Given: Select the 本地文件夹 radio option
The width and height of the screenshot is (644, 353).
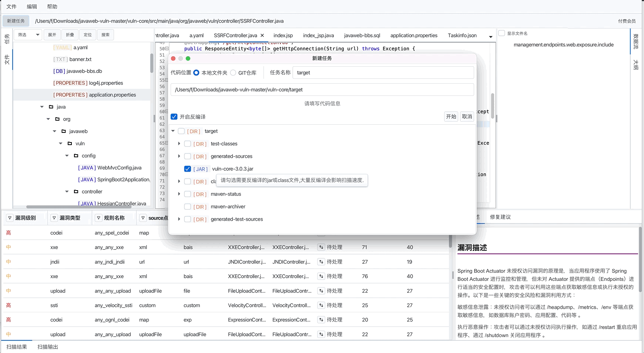Looking at the screenshot, I should pyautogui.click(x=196, y=73).
